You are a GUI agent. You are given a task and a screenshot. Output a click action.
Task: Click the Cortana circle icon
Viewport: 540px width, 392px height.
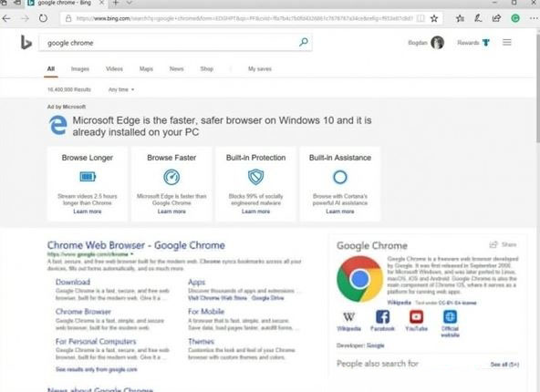pyautogui.click(x=340, y=177)
